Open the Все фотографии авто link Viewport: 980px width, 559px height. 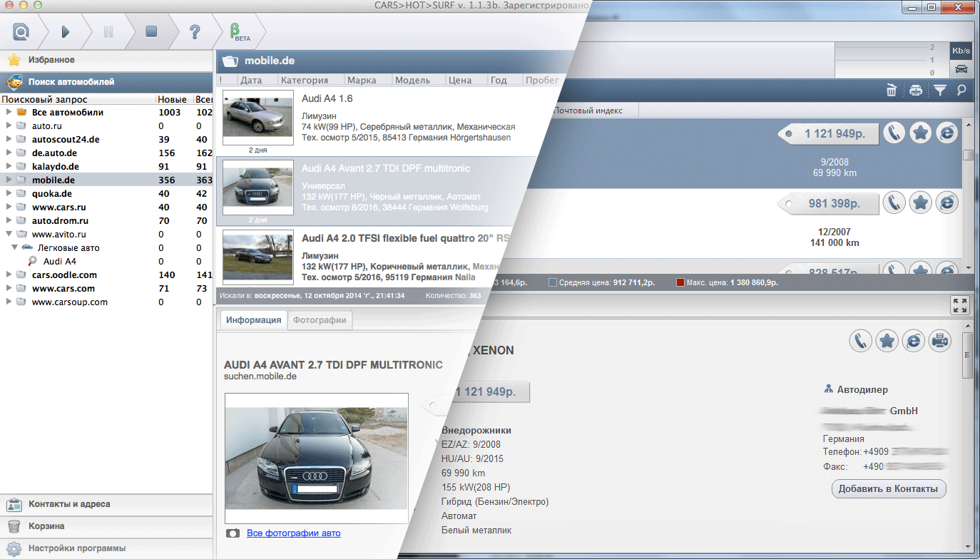click(294, 533)
